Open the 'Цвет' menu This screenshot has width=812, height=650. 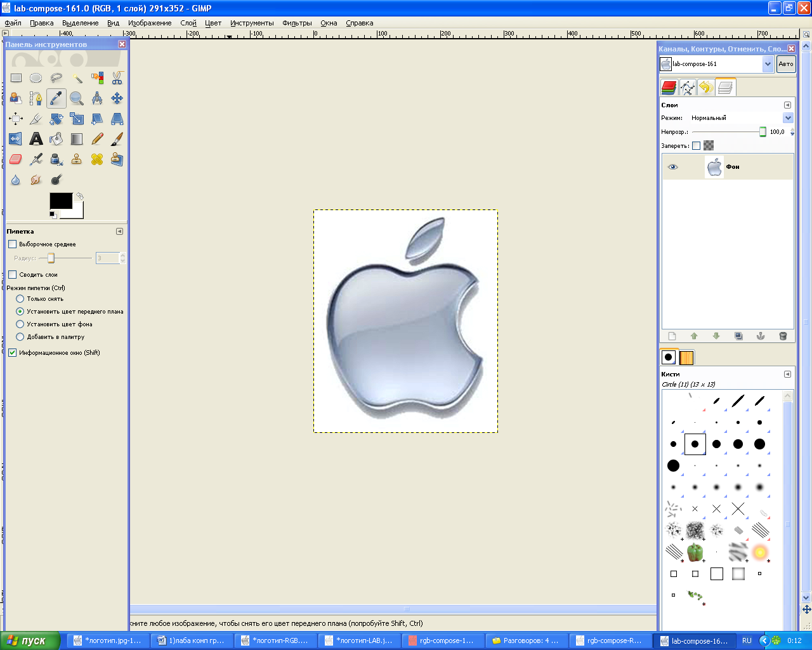click(213, 23)
